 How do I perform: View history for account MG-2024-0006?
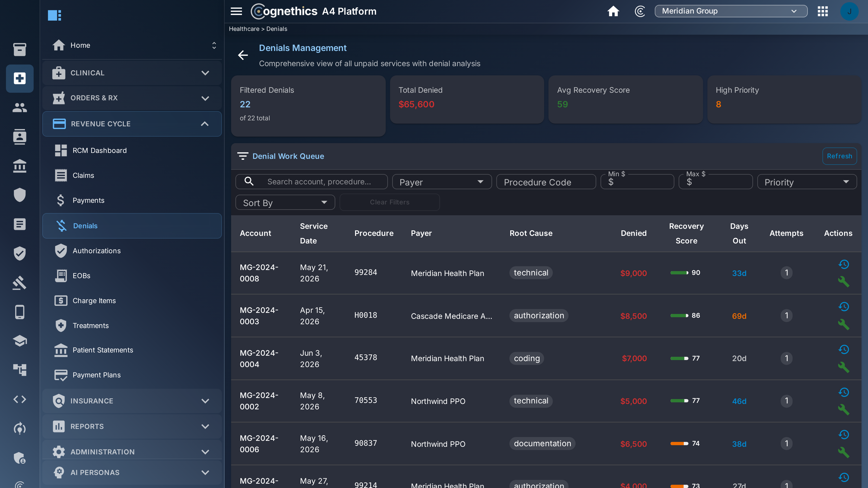[843, 435]
